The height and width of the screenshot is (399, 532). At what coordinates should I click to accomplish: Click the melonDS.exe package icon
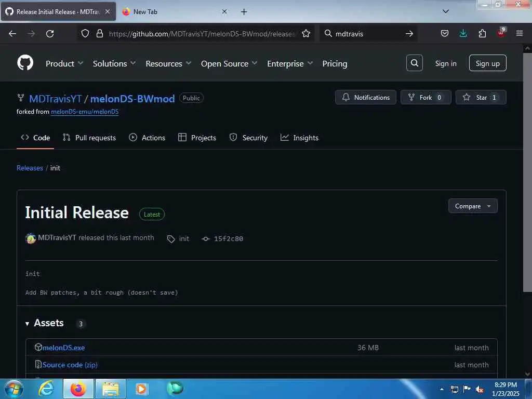(38, 347)
